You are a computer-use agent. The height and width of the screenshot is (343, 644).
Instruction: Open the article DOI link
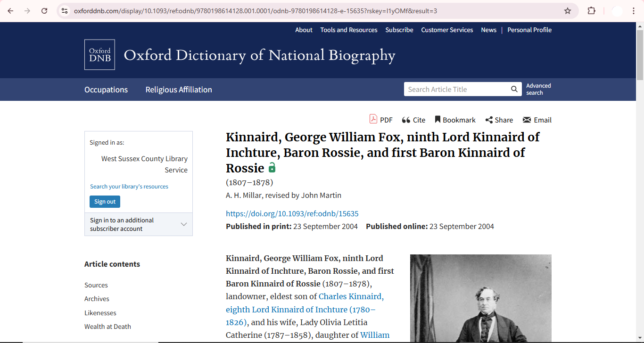coord(292,213)
